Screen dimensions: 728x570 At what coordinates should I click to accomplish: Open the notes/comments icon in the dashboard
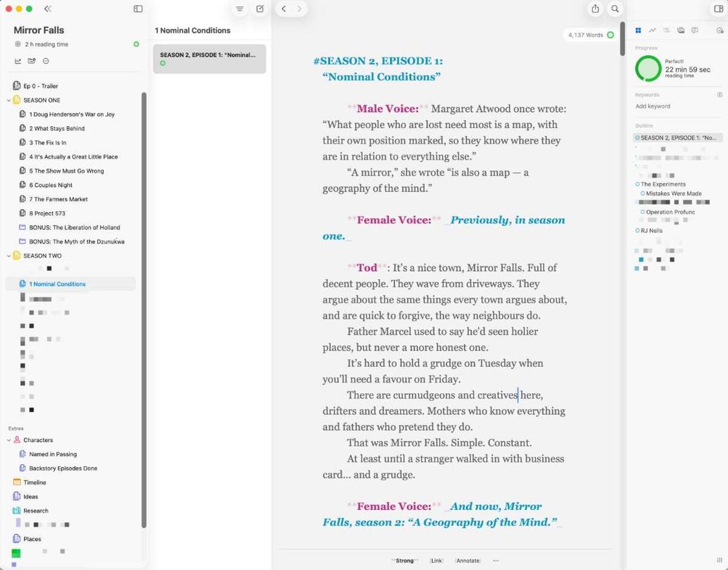click(x=694, y=30)
